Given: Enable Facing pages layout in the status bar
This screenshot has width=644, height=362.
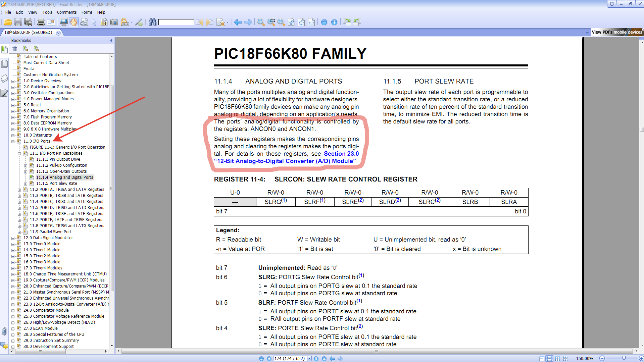Looking at the screenshot, I should click(x=557, y=359).
